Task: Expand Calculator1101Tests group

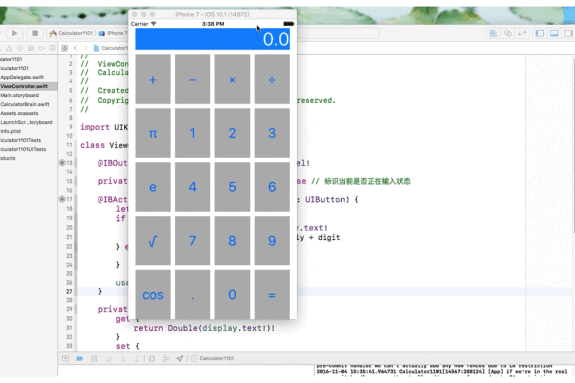Action: [21, 140]
